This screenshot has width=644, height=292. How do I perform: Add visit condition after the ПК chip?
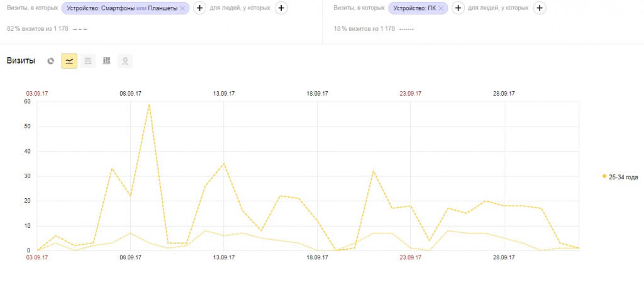point(458,8)
